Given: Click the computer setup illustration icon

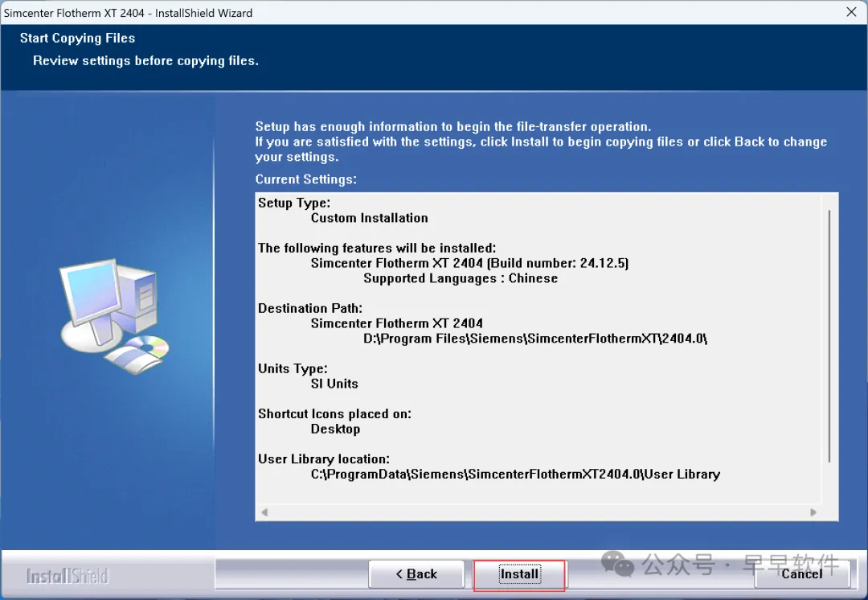Looking at the screenshot, I should (x=114, y=316).
